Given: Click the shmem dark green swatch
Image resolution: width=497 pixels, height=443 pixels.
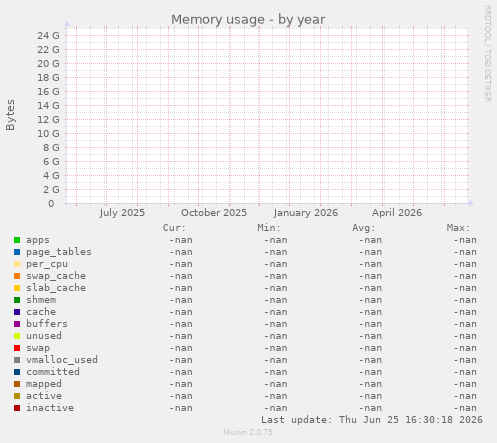Looking at the screenshot, I should pyautogui.click(x=17, y=300).
